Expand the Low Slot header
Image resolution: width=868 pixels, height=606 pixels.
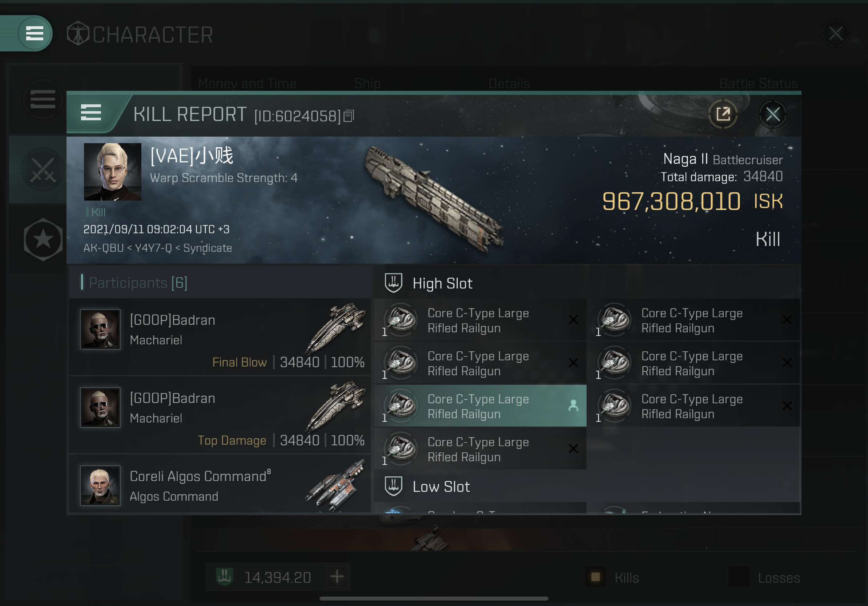[x=587, y=486]
